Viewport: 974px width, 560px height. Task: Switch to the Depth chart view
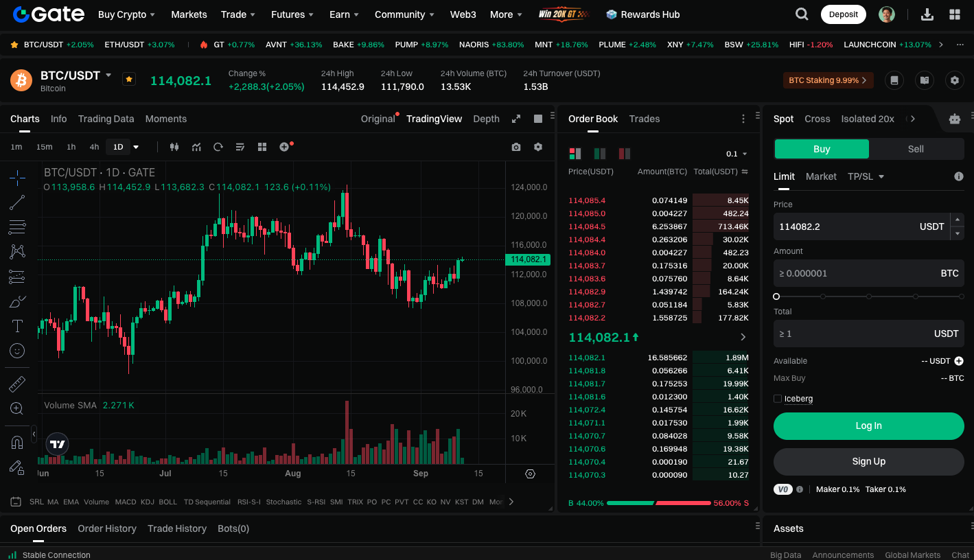click(486, 119)
